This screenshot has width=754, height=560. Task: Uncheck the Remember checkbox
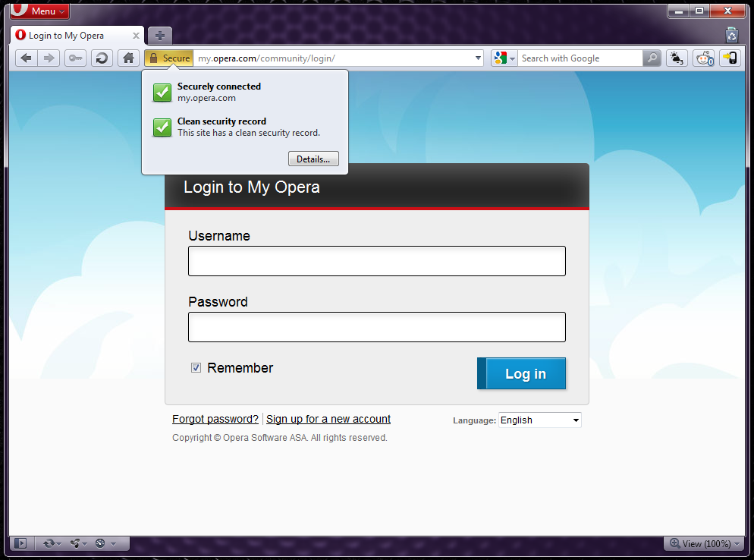tap(196, 368)
